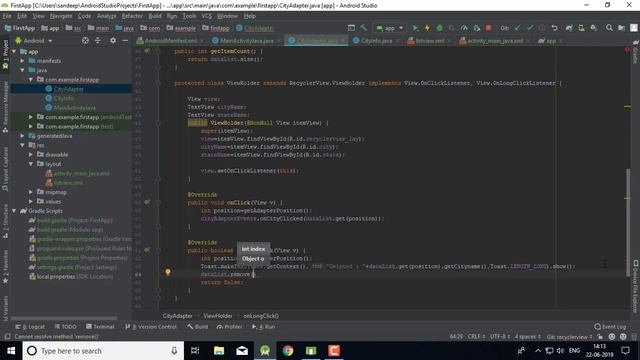Collapse the Gradle Scripts node
Screen dimensions: 640x360
coord(14,211)
